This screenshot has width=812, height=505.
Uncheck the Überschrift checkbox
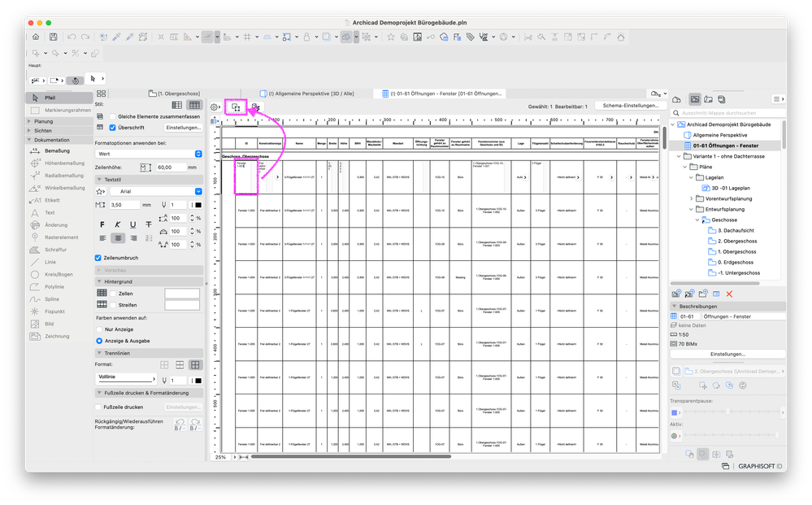point(112,128)
